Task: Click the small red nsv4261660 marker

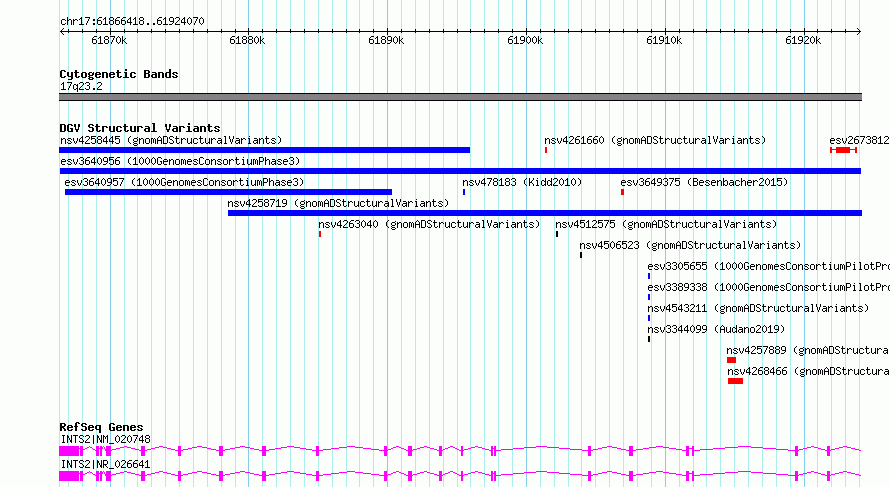Action: (546, 150)
